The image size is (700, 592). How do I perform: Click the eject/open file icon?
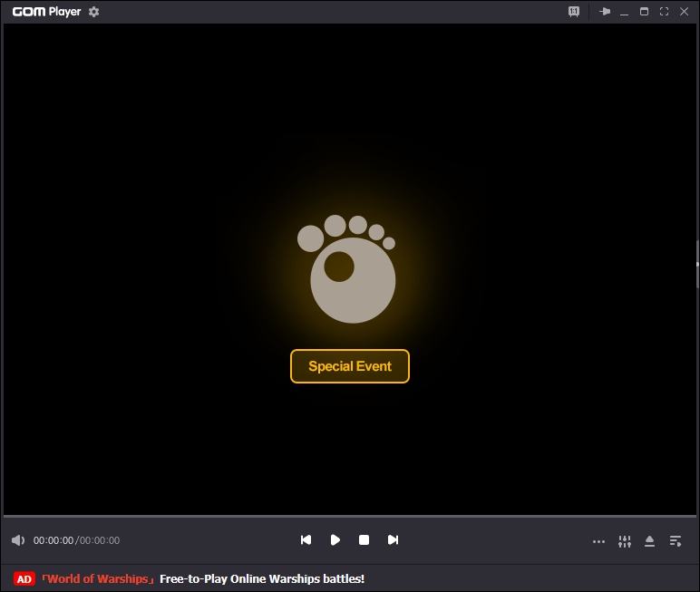coord(649,541)
